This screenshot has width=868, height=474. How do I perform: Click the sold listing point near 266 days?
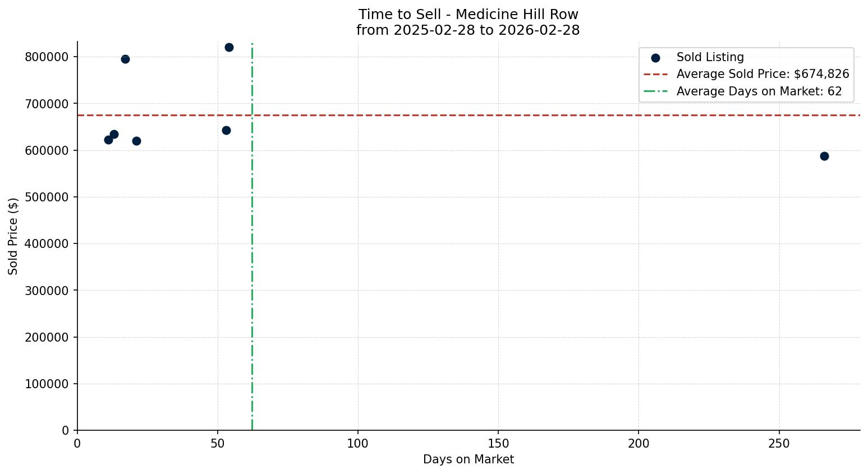click(x=824, y=156)
